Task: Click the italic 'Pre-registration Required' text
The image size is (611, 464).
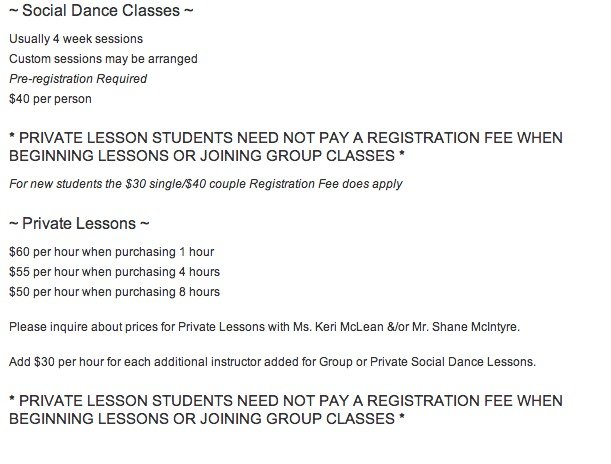Action: pyautogui.click(x=78, y=79)
